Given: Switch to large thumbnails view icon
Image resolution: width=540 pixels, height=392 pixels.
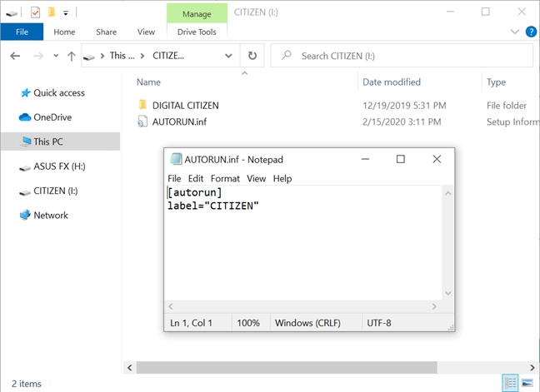Looking at the screenshot, I should (527, 382).
